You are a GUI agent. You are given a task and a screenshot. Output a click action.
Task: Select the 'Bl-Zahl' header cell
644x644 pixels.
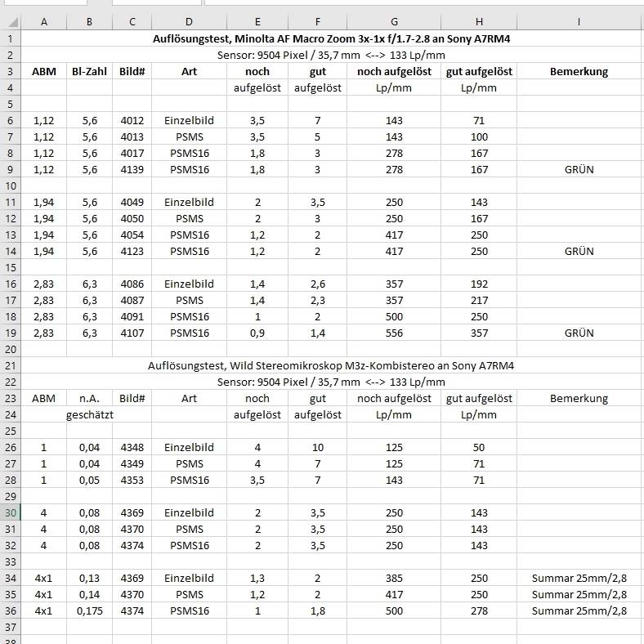pyautogui.click(x=89, y=71)
